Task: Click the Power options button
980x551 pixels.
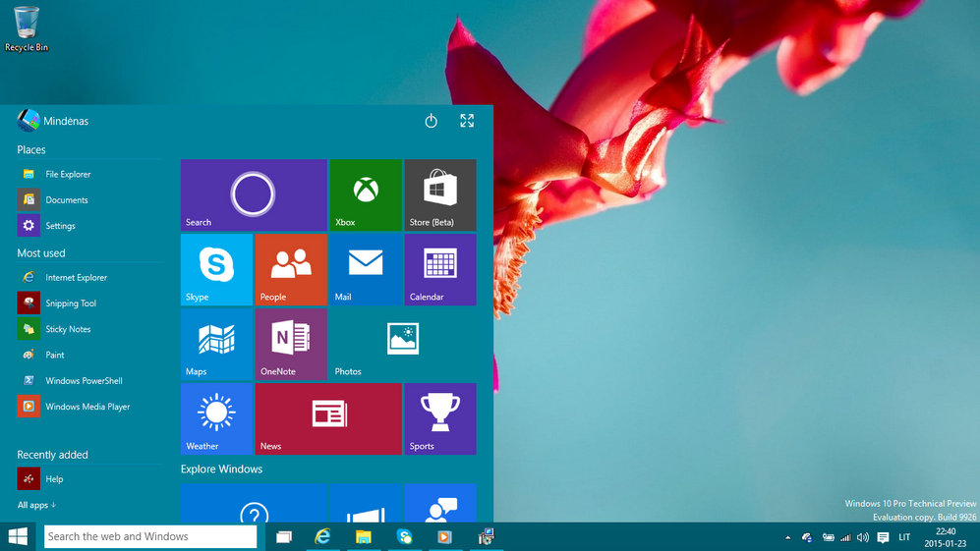Action: click(x=431, y=121)
